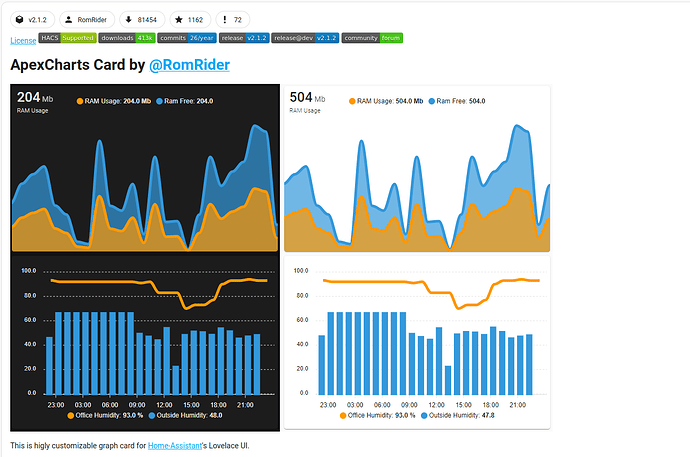Click the 81454 downloads chip
The height and width of the screenshot is (457, 690).
tap(142, 20)
